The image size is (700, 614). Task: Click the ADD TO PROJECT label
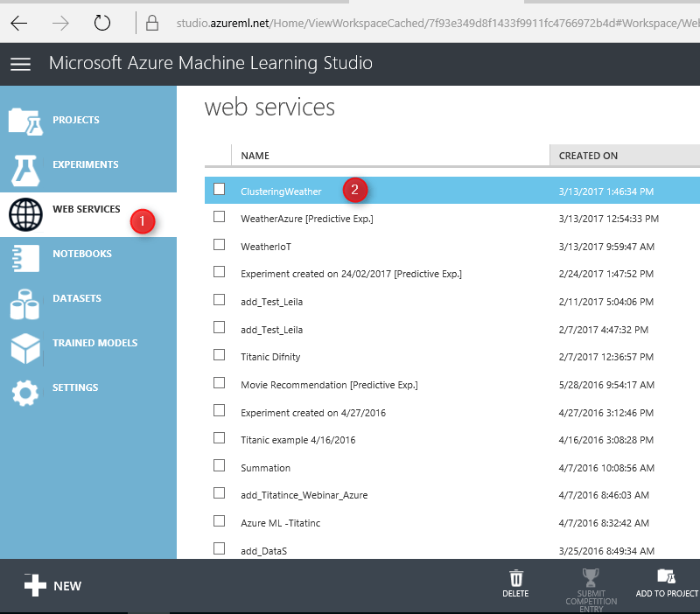tap(667, 594)
